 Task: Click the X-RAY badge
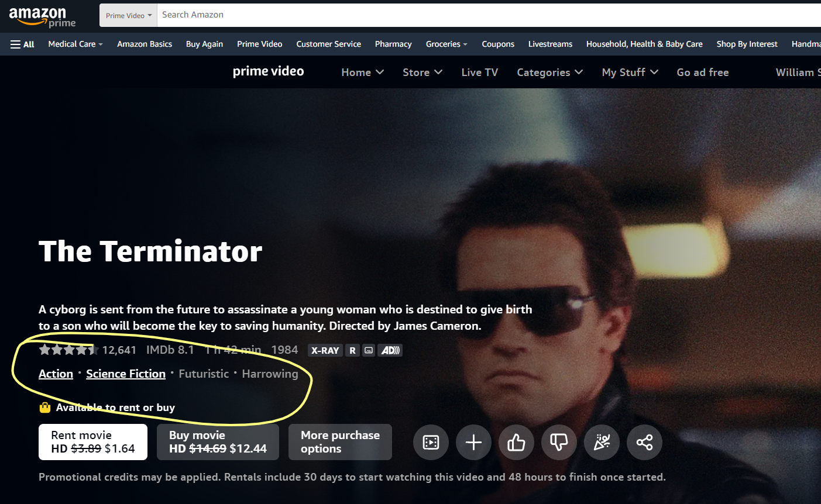tap(325, 350)
